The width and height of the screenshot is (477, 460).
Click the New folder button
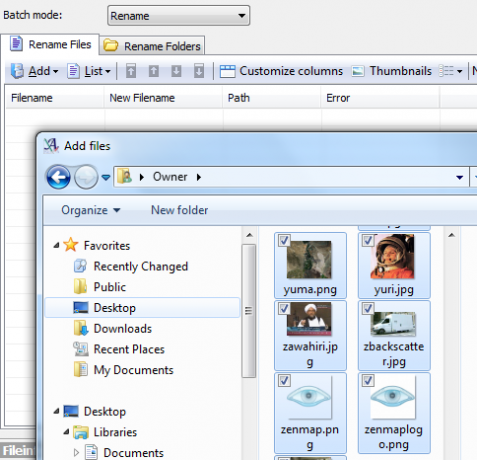179,210
